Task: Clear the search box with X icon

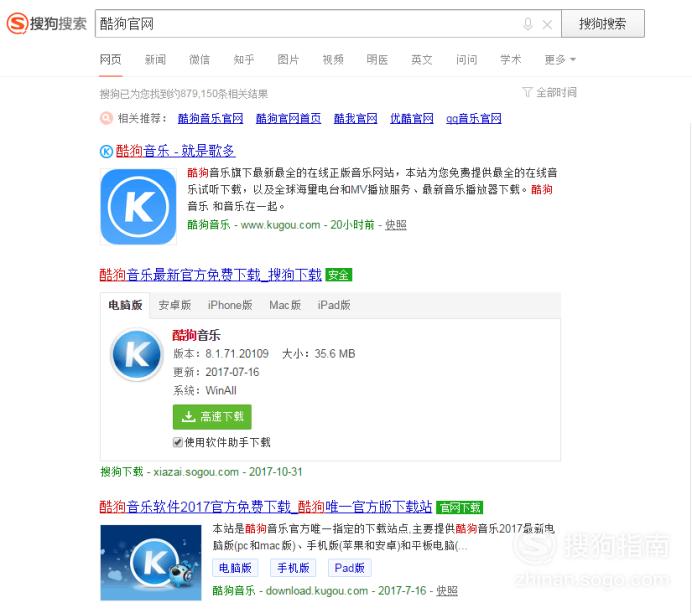Action: 547,24
